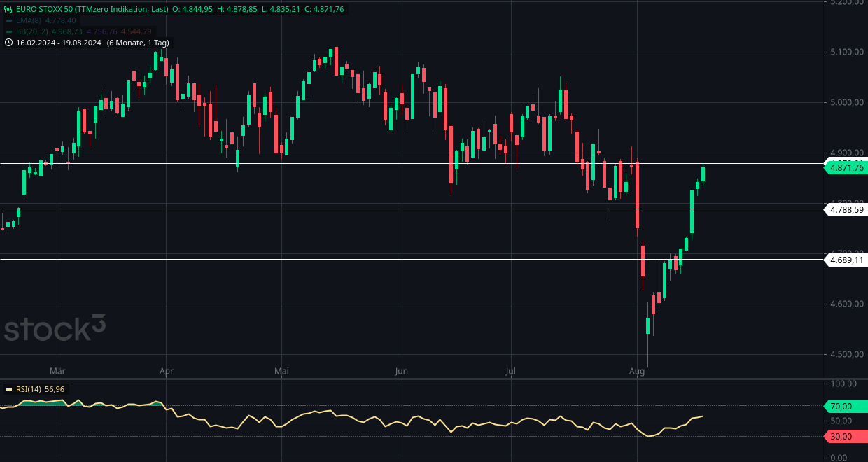The height and width of the screenshot is (462, 868).
Task: Select the Aug label on time axis
Action: point(638,372)
